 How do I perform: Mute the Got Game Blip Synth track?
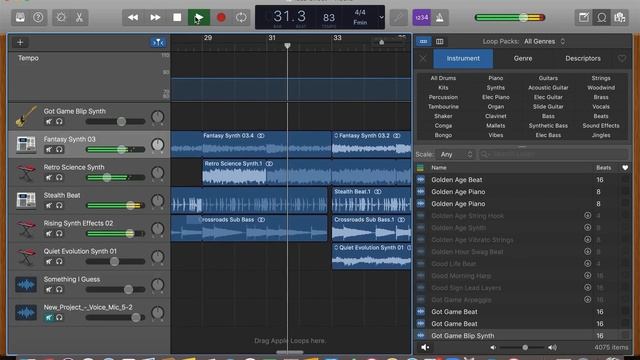pos(49,121)
